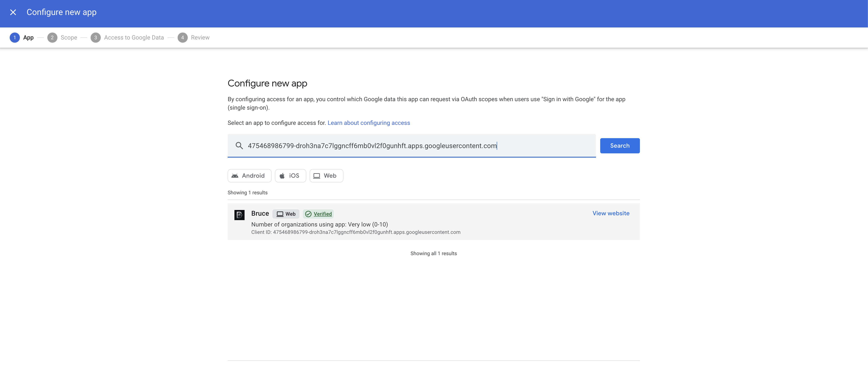Click the Client ID text in Bruce result
868x387 pixels.
click(x=355, y=232)
